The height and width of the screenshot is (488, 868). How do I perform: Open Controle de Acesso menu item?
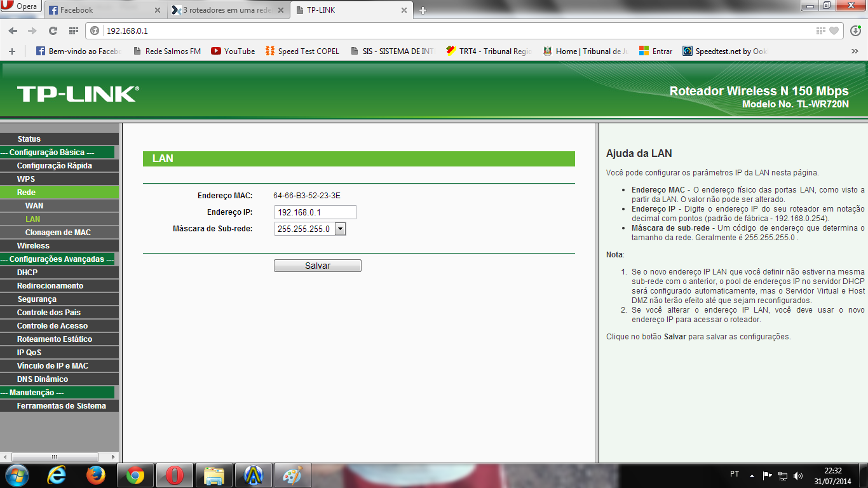click(x=59, y=325)
